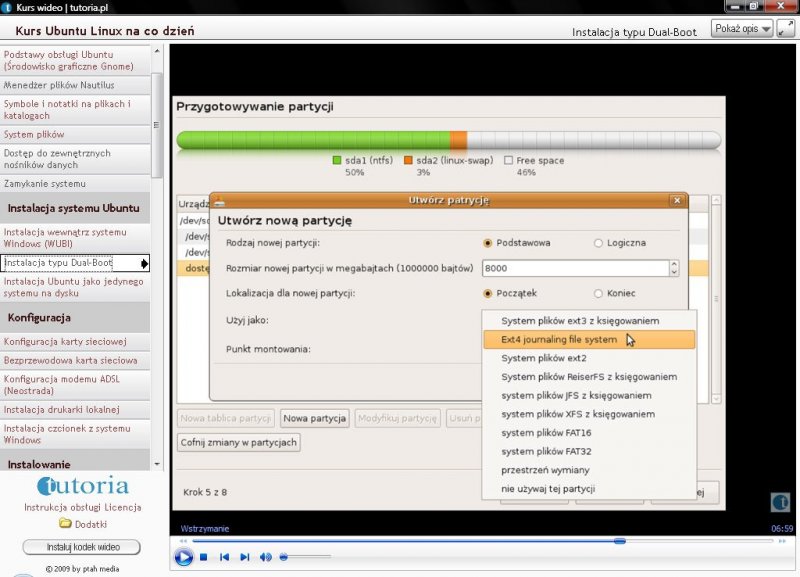Choose Koniec as the partition location
Viewport: 800px width, 577px height.
pos(599,293)
